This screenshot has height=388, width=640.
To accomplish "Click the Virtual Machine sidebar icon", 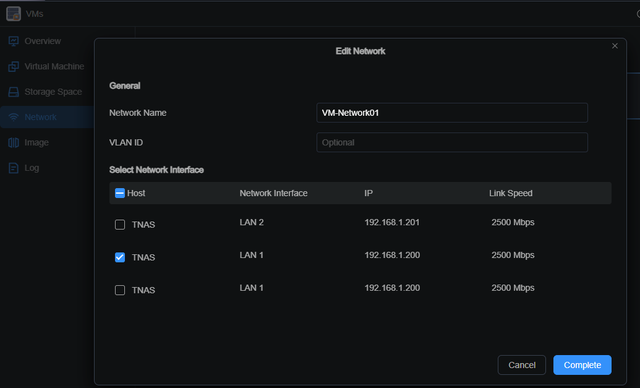I will pos(13,67).
